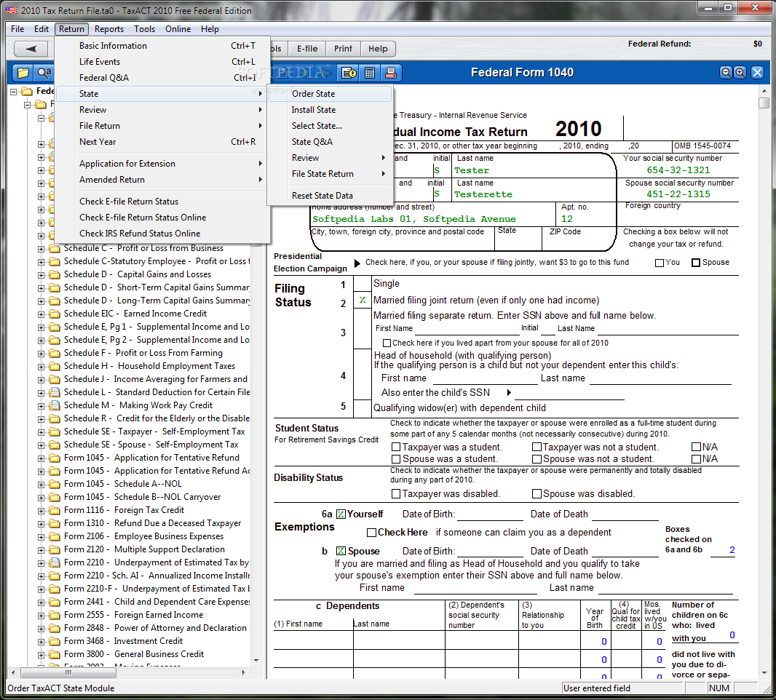This screenshot has height=700, width=776.
Task: Open the File menu
Action: click(17, 29)
